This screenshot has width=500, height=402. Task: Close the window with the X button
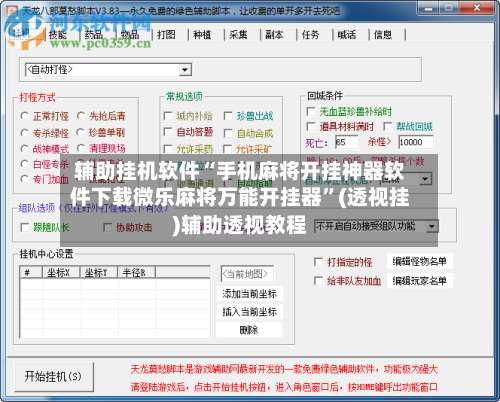pos(477,7)
